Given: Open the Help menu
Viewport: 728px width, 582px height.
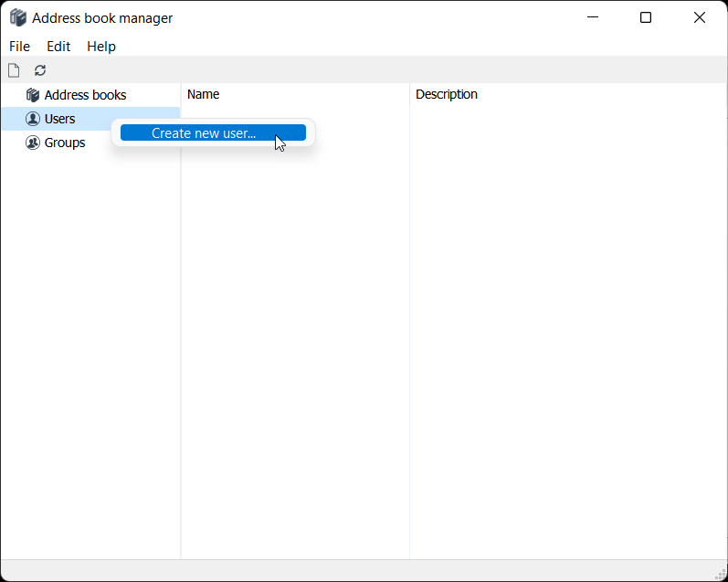Looking at the screenshot, I should click(x=101, y=47).
